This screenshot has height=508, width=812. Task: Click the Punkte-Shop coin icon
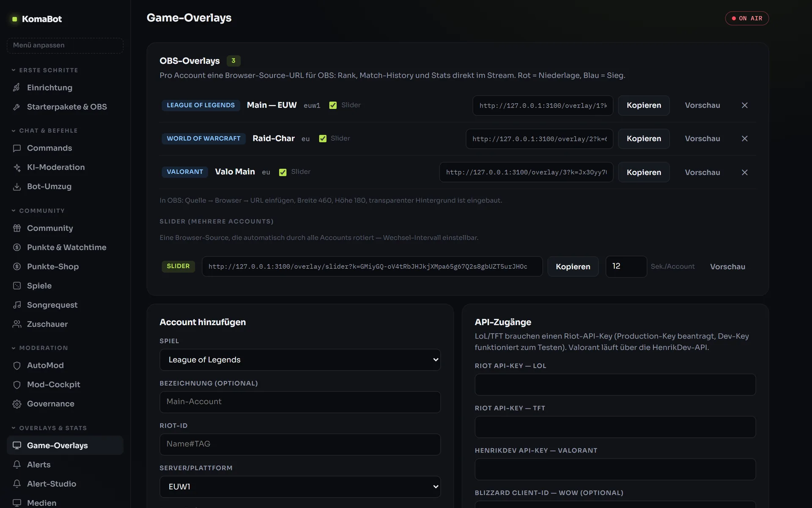[x=17, y=267]
